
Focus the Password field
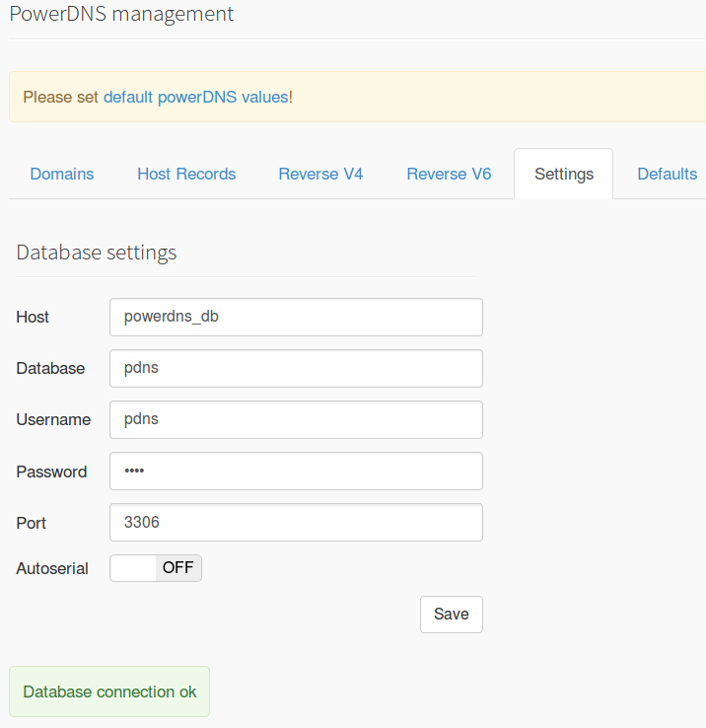[296, 472]
